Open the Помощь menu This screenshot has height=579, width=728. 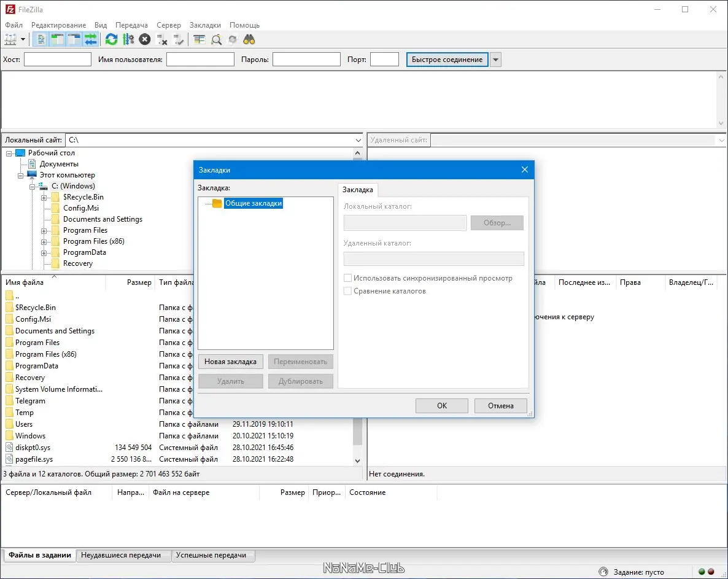coord(244,25)
